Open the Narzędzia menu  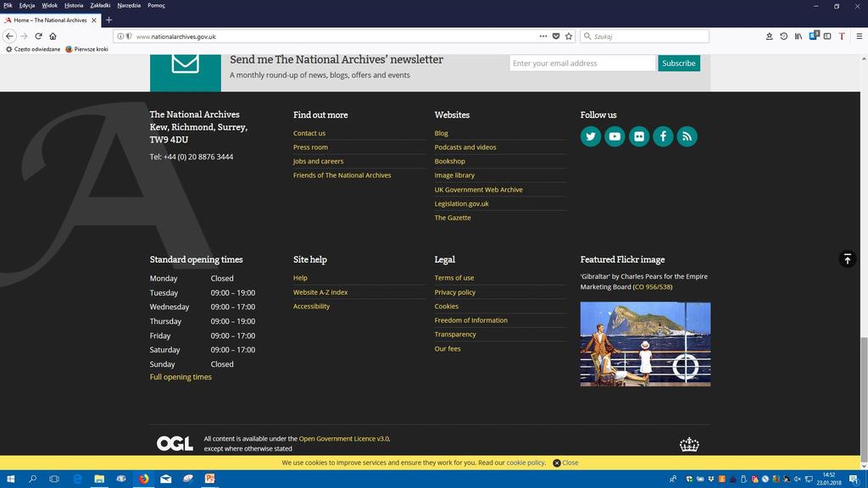(129, 5)
